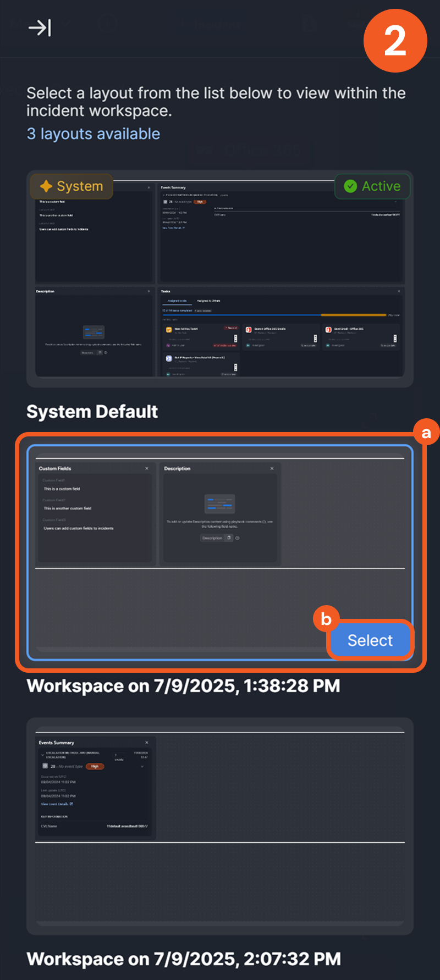Choose the System Default layout thumbnail
This screenshot has height=980, width=440.
coord(220,279)
